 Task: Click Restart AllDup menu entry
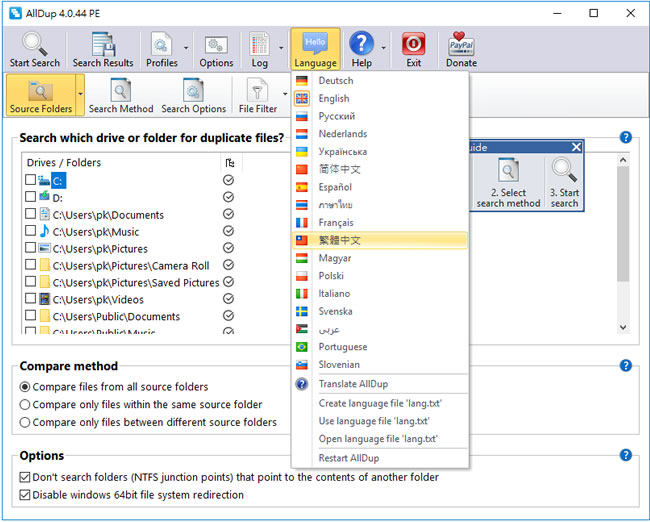click(x=380, y=458)
